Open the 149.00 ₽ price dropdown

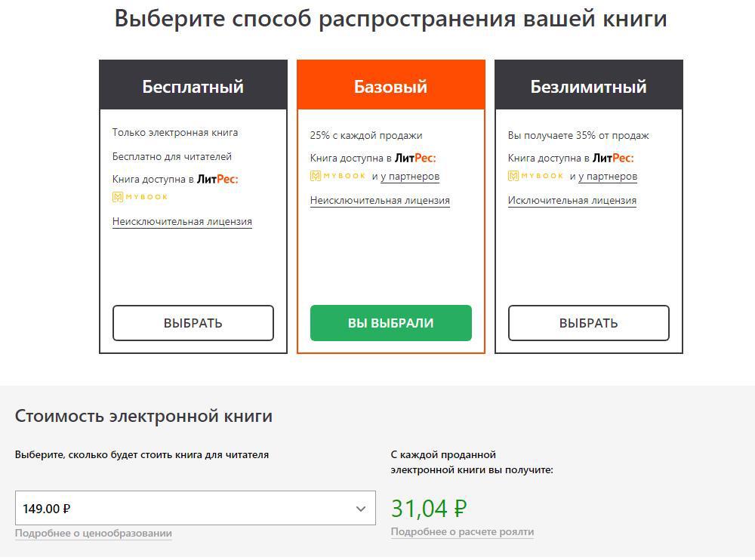click(x=195, y=508)
